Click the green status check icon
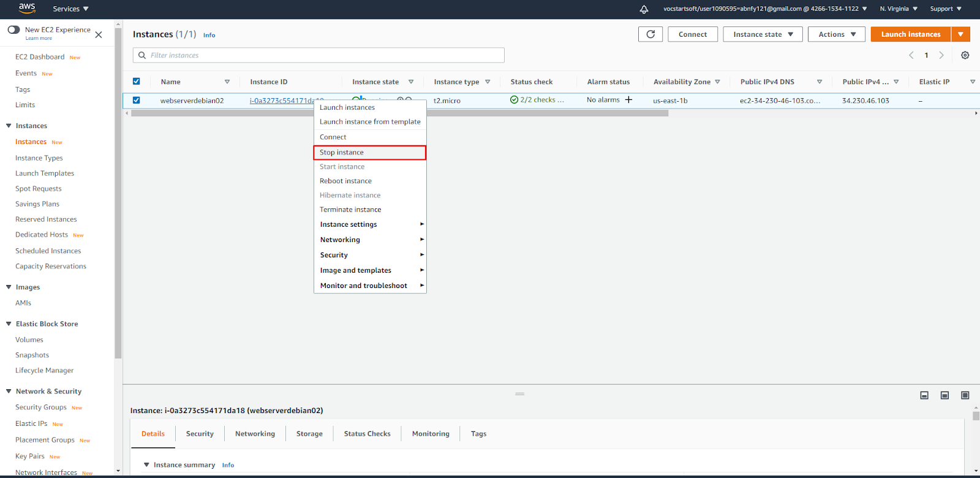The width and height of the screenshot is (980, 478). [x=514, y=100]
